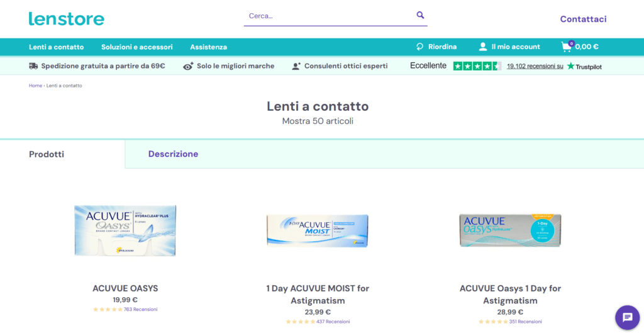This screenshot has height=333, width=644.
Task: Click the optician consultant icon
Action: coord(296,66)
